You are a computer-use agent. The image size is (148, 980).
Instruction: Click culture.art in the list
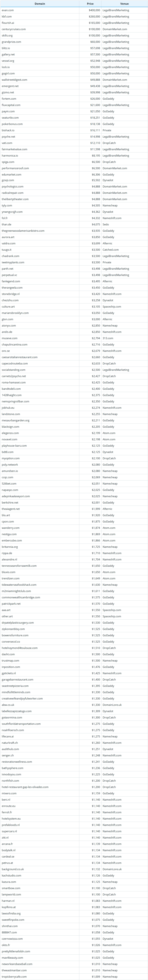coord(8,307)
